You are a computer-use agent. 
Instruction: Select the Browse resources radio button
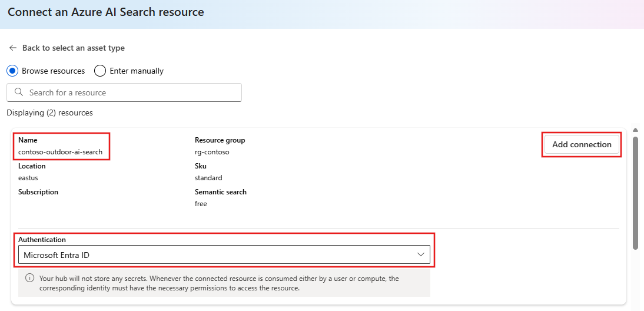pyautogui.click(x=12, y=71)
